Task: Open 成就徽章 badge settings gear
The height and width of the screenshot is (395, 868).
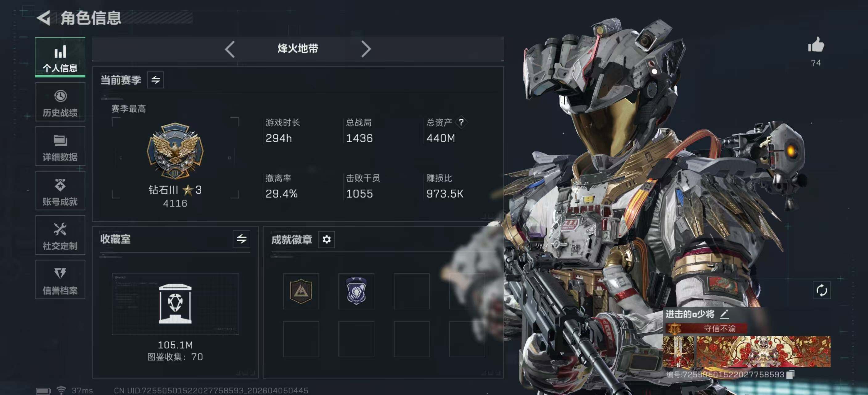Action: click(x=326, y=239)
